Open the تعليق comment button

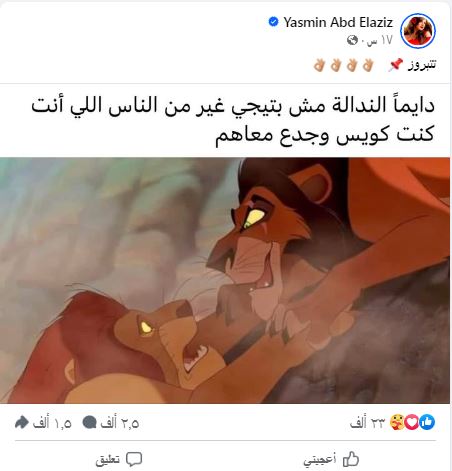click(x=119, y=460)
